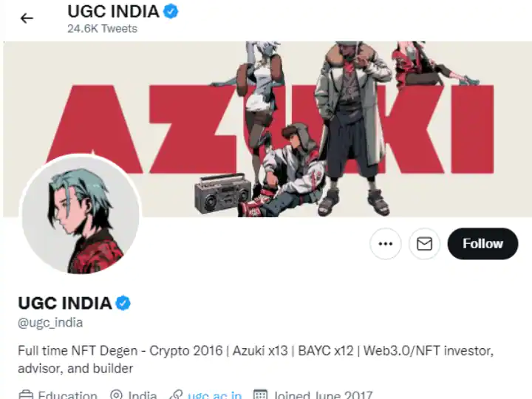Click the Joined June 2017 label
This screenshot has width=532, height=399.
click(323, 395)
